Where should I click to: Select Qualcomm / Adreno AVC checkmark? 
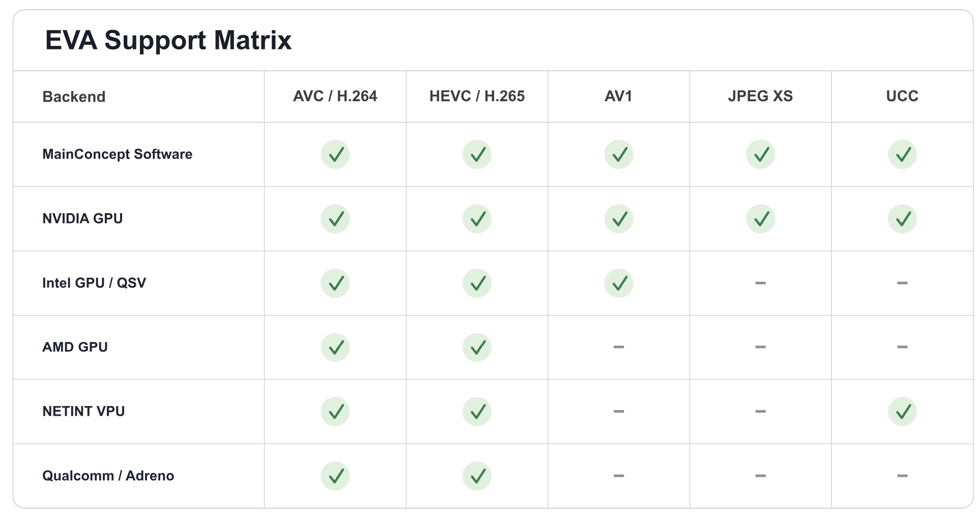point(335,476)
